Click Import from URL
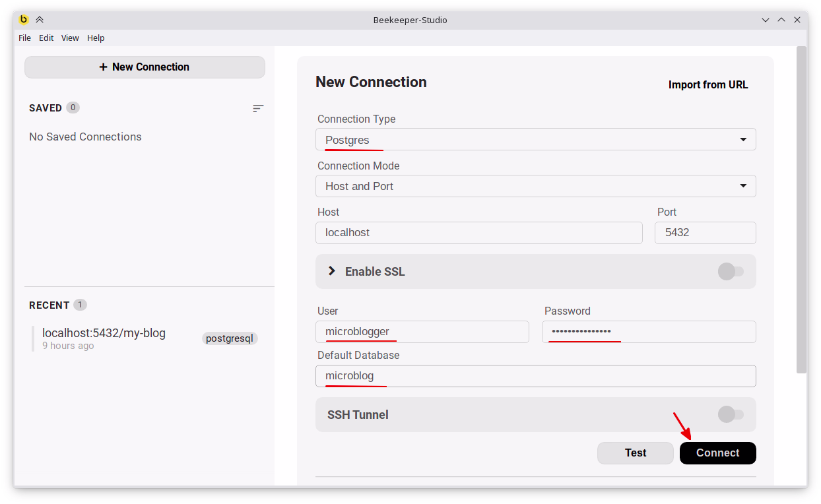Screen dimensions: 821x504 707,84
